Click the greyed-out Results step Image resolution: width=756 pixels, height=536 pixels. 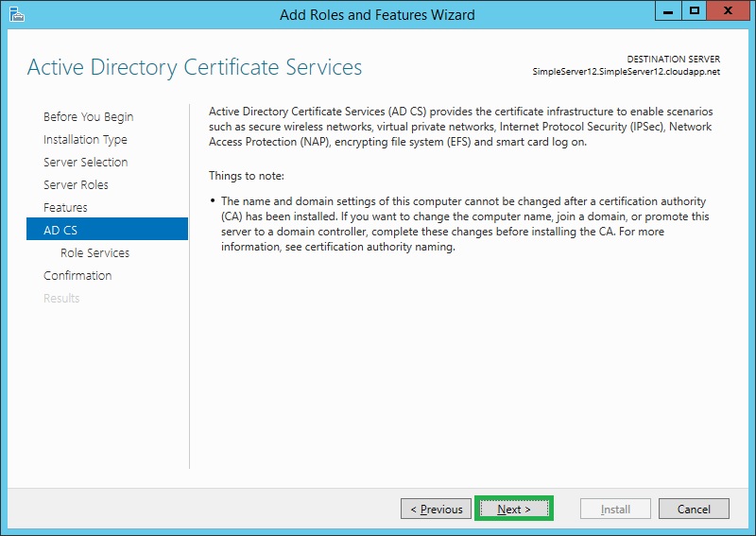61,299
